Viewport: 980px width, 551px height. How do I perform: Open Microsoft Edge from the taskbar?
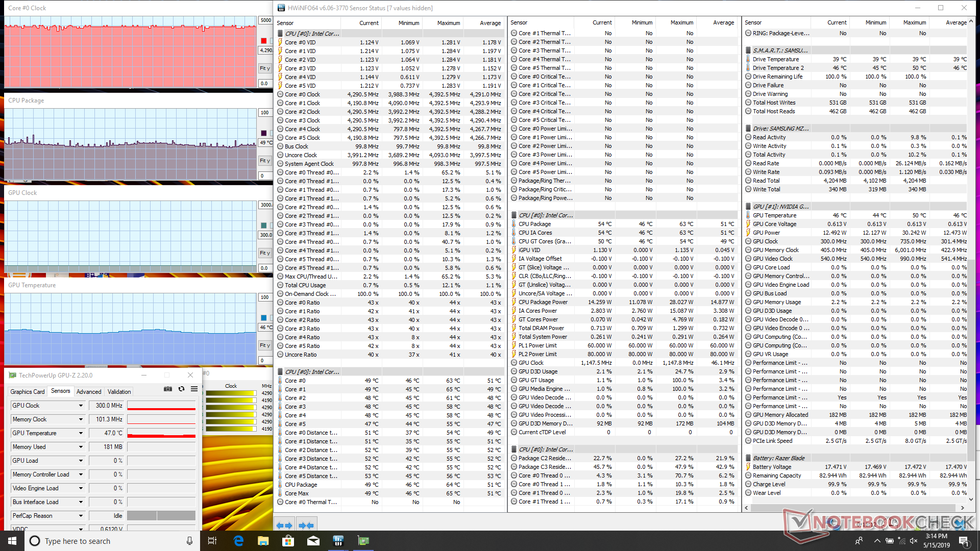point(238,541)
